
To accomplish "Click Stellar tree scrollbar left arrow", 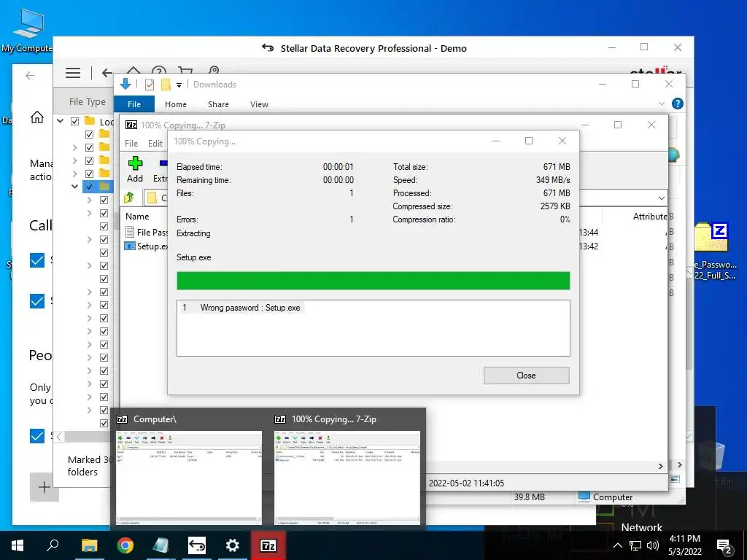I will tap(58, 436).
